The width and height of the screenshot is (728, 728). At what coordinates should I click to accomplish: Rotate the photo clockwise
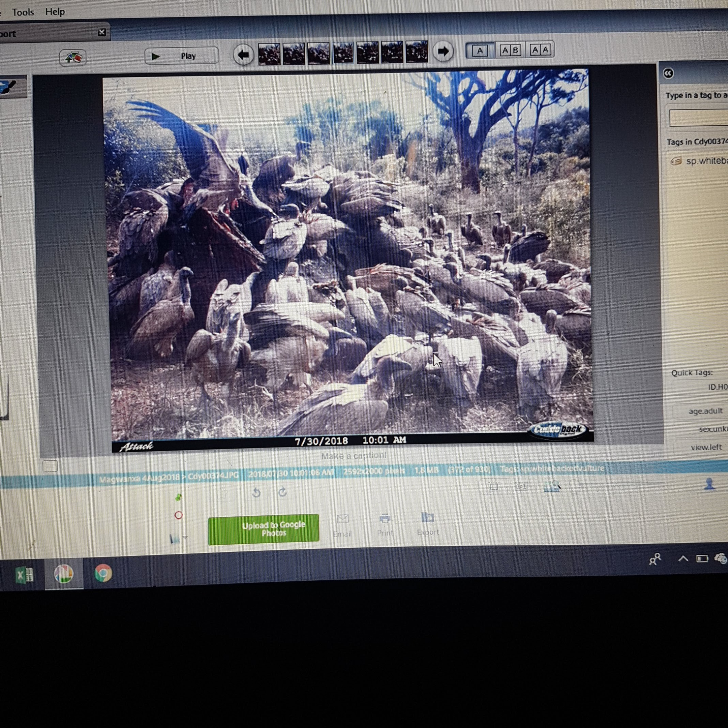[283, 492]
